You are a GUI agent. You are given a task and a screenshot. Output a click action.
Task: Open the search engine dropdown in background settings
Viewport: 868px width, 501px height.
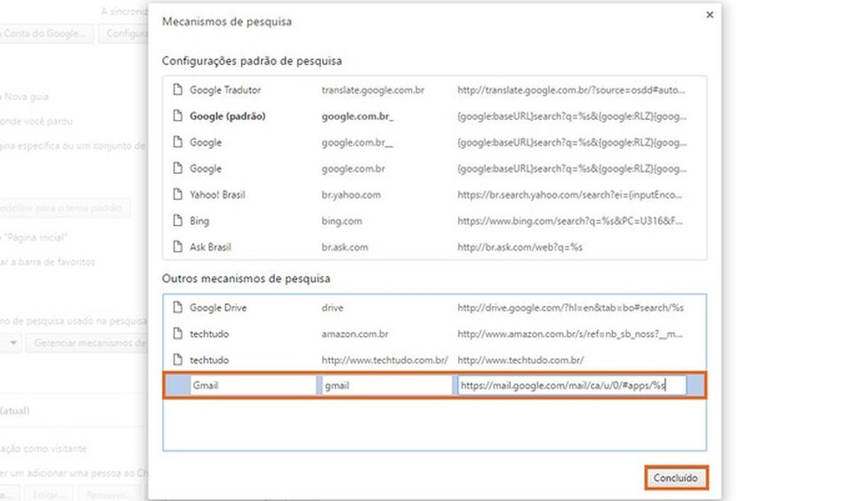(11, 343)
